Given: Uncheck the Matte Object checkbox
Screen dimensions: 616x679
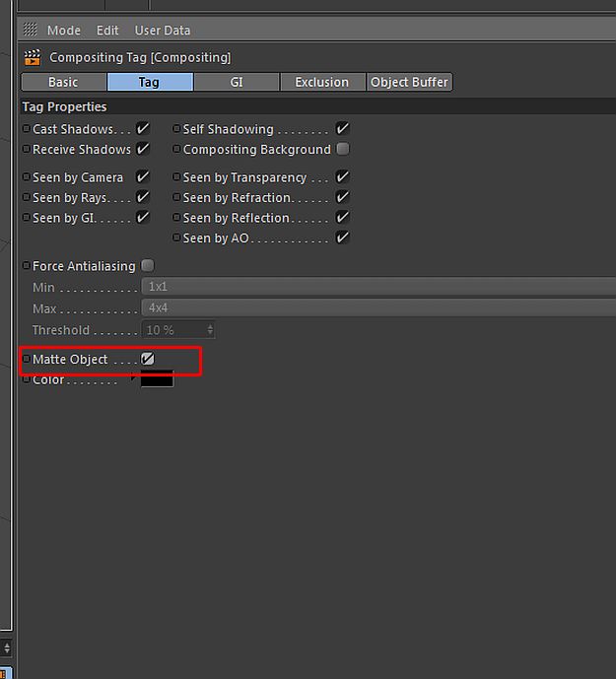Looking at the screenshot, I should click(x=148, y=359).
